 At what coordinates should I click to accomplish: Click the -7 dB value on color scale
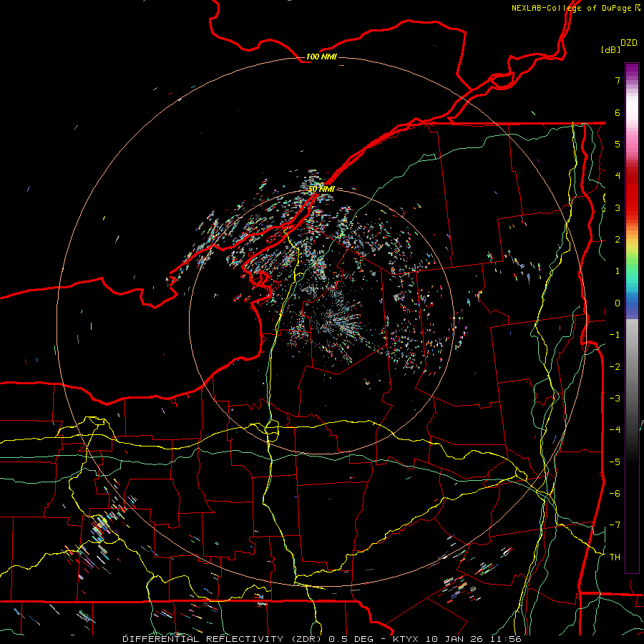(x=615, y=525)
